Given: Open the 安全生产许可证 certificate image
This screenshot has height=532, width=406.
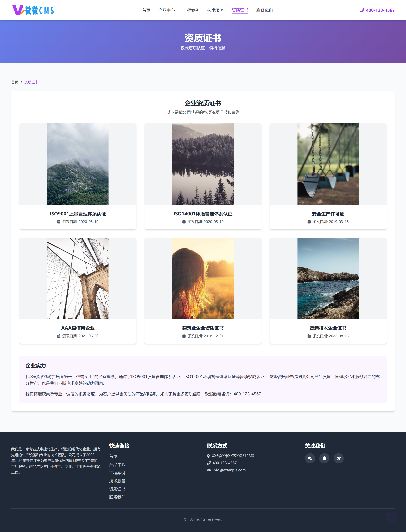Looking at the screenshot, I should [x=328, y=164].
